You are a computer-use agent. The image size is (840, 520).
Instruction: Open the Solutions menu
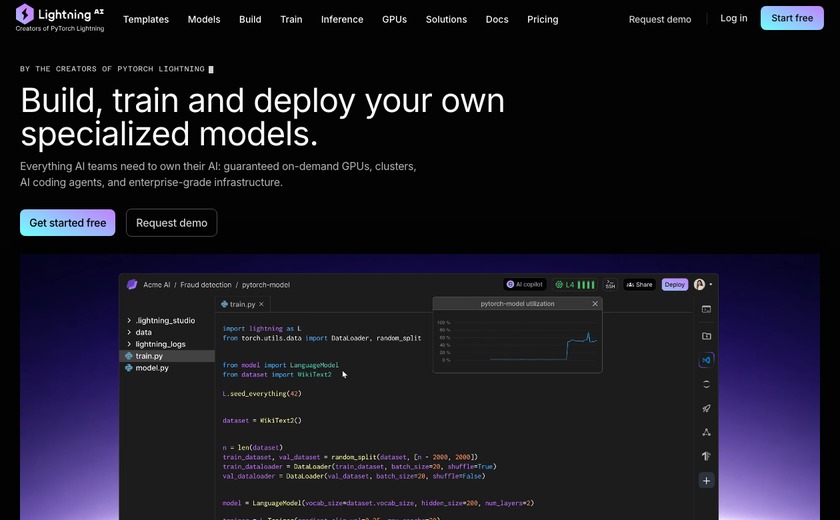[x=446, y=19]
